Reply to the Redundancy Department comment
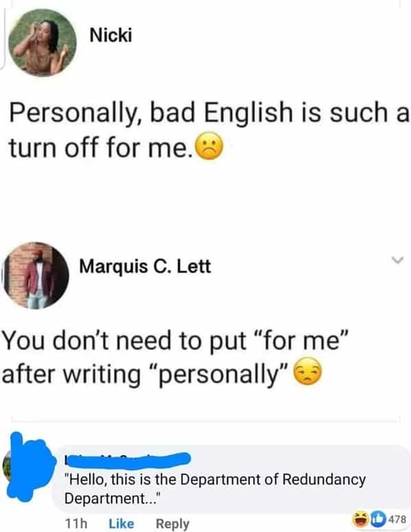This screenshot has width=411, height=532. coord(173,524)
